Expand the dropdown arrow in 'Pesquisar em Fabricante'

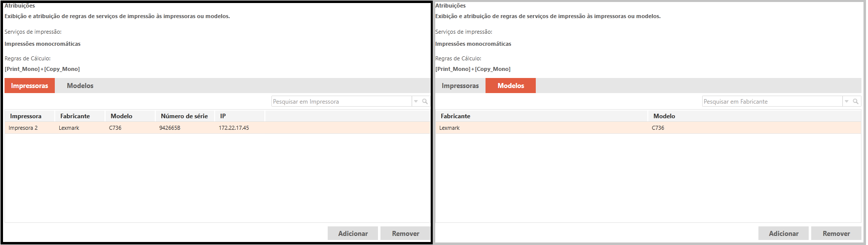pos(846,102)
